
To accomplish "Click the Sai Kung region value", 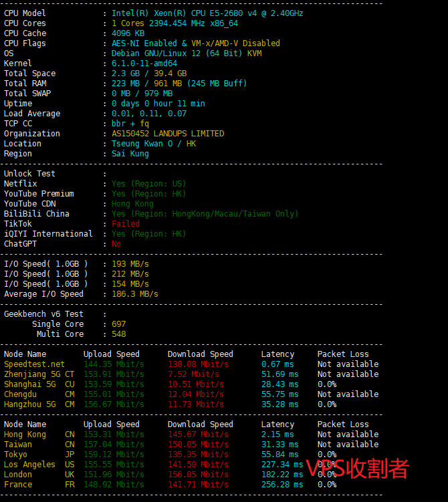I will coord(130,154).
